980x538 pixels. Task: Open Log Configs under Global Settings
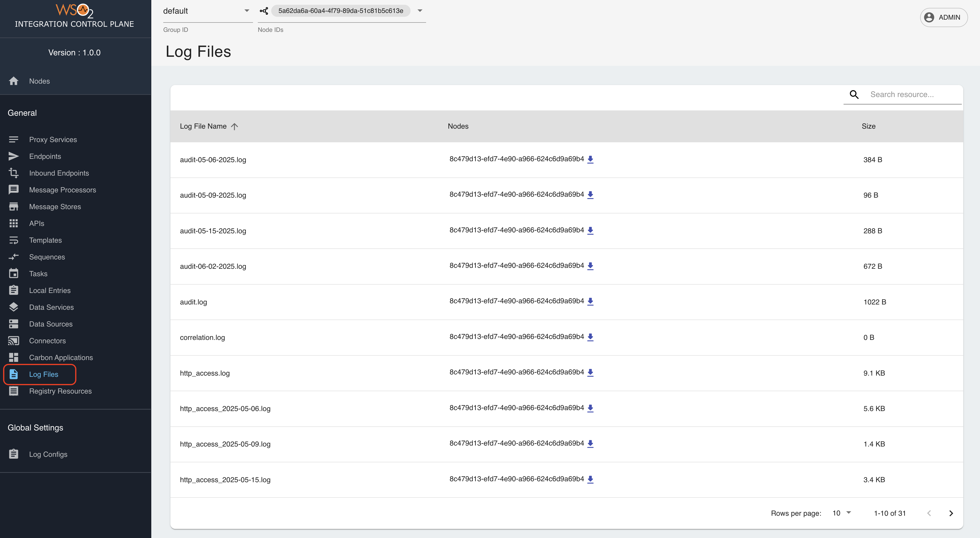[48, 454]
